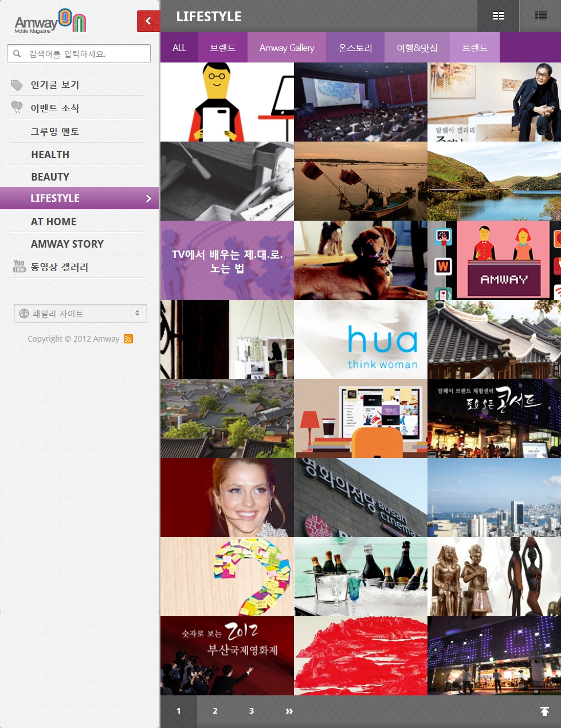Image resolution: width=561 pixels, height=728 pixels.
Task: Click the balloon icon beside 이벤트 소식
Action: pos(17,108)
